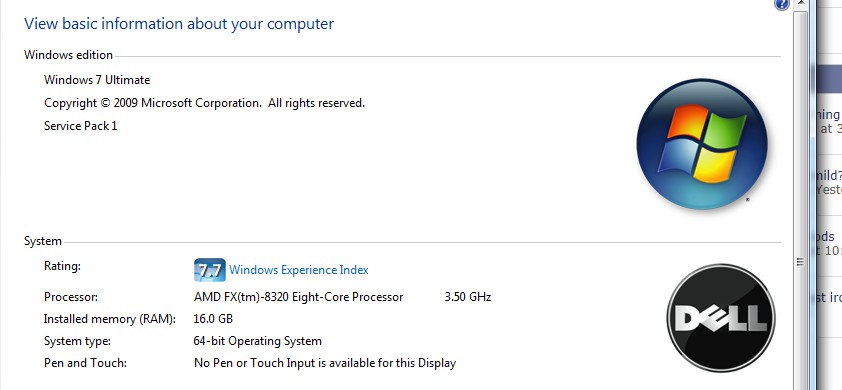842x390 pixels.
Task: Click the "System" section header
Action: coord(43,241)
